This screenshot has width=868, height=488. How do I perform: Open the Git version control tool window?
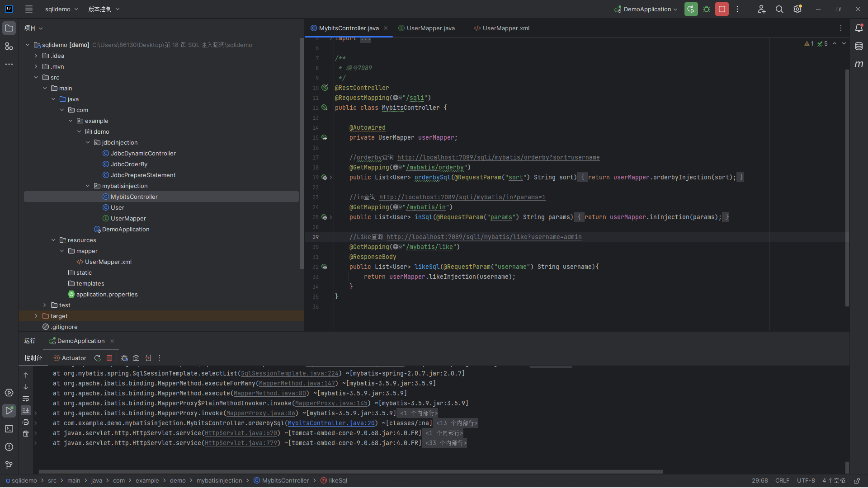(9, 465)
